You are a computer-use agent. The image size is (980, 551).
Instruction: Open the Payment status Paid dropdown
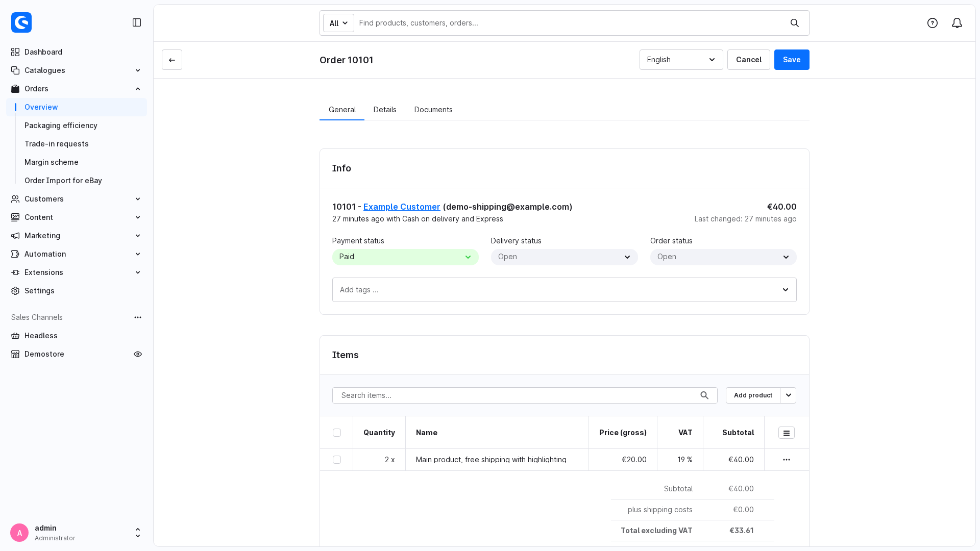405,257
